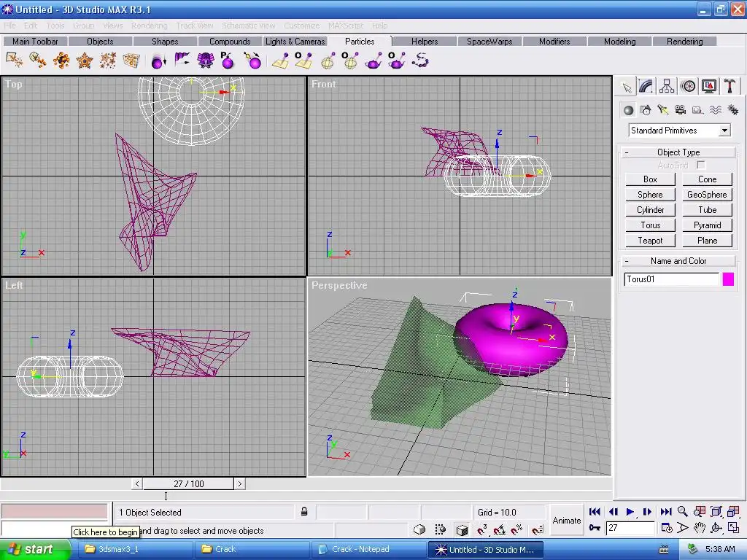Click the Field-of-View icon
Image resolution: width=747 pixels, height=560 pixels.
coord(683,528)
